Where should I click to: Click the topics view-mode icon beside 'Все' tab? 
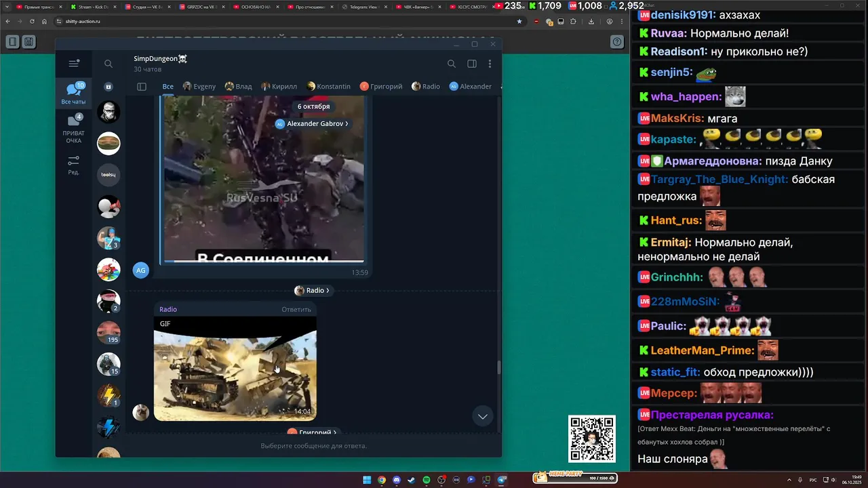click(142, 87)
